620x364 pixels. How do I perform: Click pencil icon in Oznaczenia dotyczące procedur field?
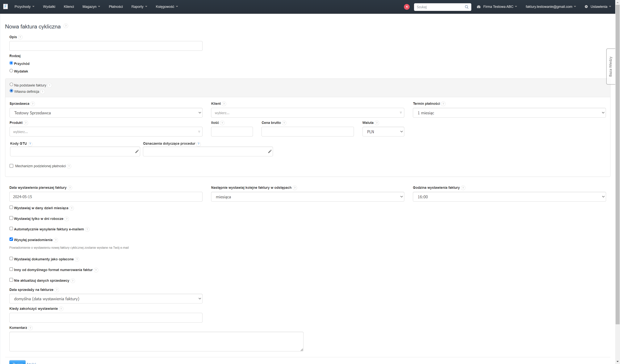tap(270, 152)
